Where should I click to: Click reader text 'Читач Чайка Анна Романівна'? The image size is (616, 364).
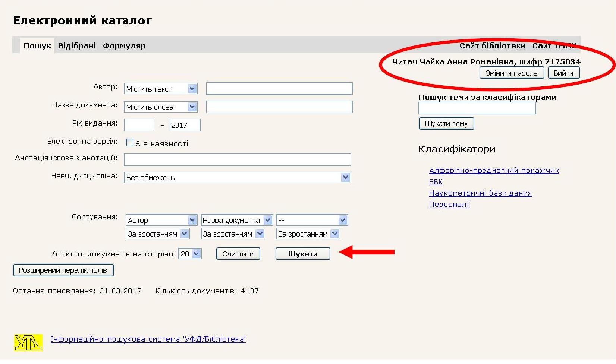click(x=453, y=62)
